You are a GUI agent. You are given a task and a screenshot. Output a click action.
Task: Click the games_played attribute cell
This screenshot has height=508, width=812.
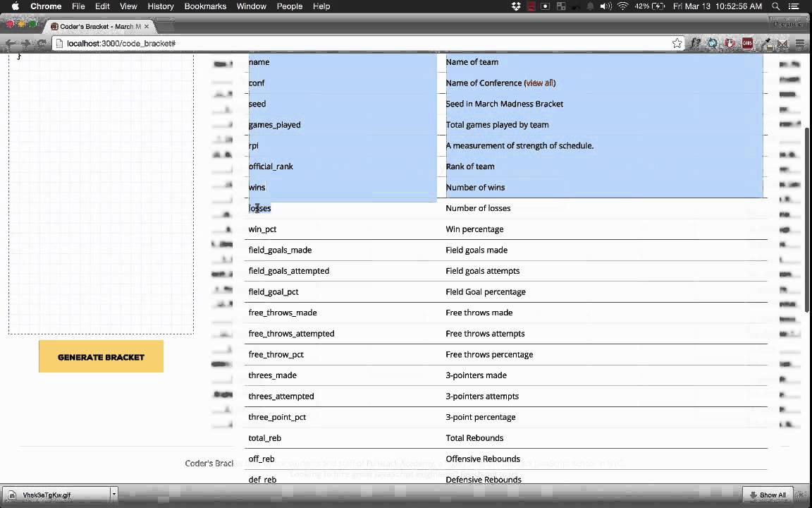[x=274, y=125]
